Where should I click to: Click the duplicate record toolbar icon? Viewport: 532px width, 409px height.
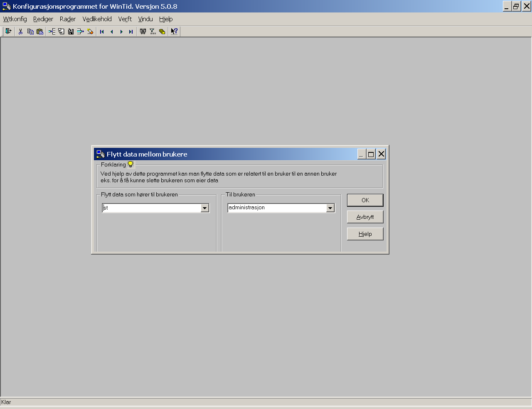coord(61,31)
